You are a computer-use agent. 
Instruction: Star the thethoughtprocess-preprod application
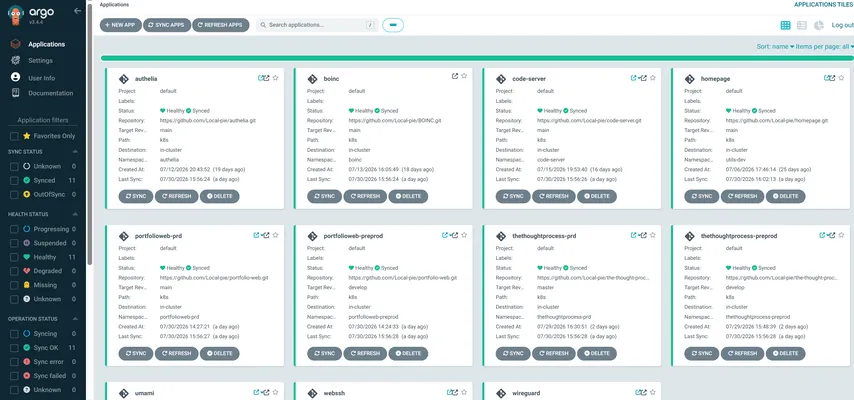coord(841,235)
